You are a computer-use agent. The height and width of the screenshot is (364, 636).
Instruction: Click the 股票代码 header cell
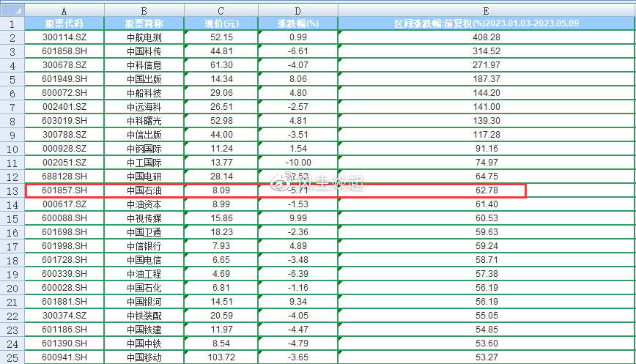pos(64,24)
